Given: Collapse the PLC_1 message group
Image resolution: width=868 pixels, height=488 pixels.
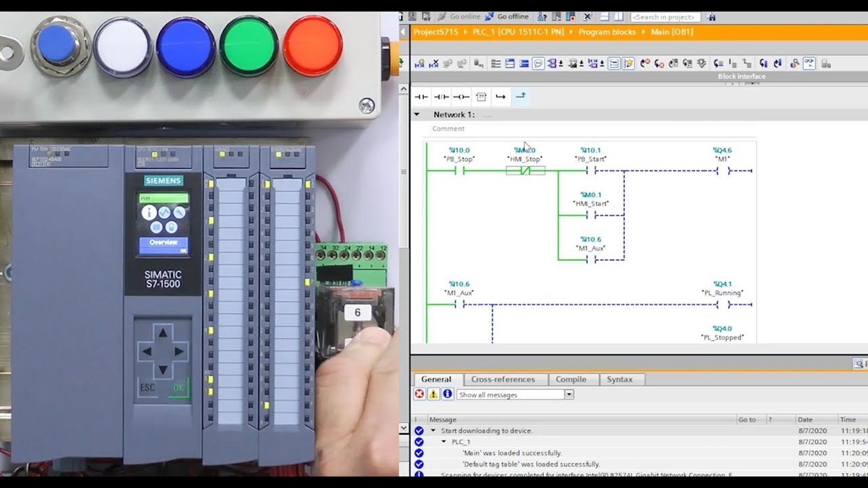Looking at the screenshot, I should point(443,441).
